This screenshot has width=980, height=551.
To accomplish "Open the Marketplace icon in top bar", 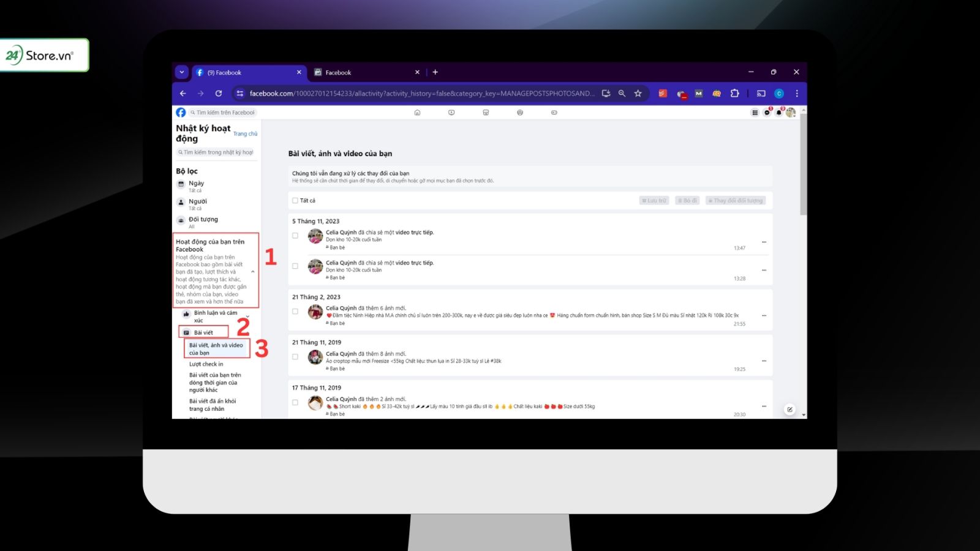I will pyautogui.click(x=486, y=113).
